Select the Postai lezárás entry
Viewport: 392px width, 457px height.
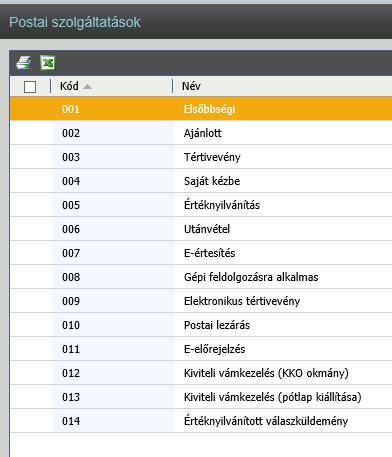click(217, 325)
